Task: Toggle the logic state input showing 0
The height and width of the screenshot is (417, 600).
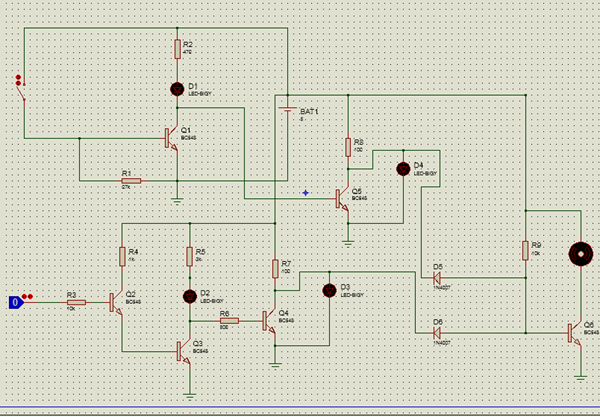Action: 16,303
